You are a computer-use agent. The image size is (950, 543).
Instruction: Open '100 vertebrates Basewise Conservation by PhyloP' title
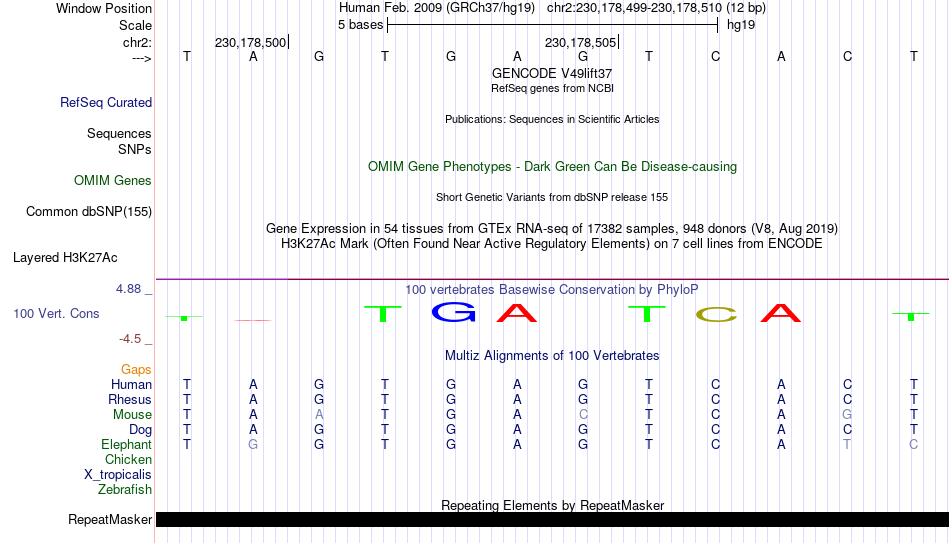point(552,290)
